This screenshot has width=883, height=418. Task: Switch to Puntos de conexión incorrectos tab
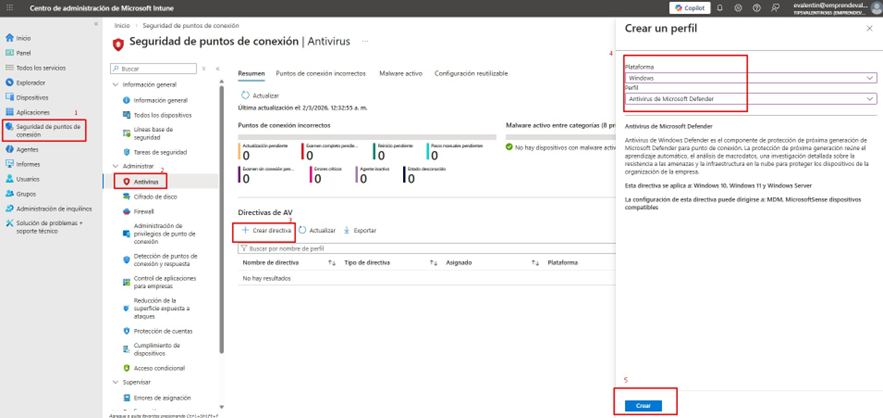320,74
